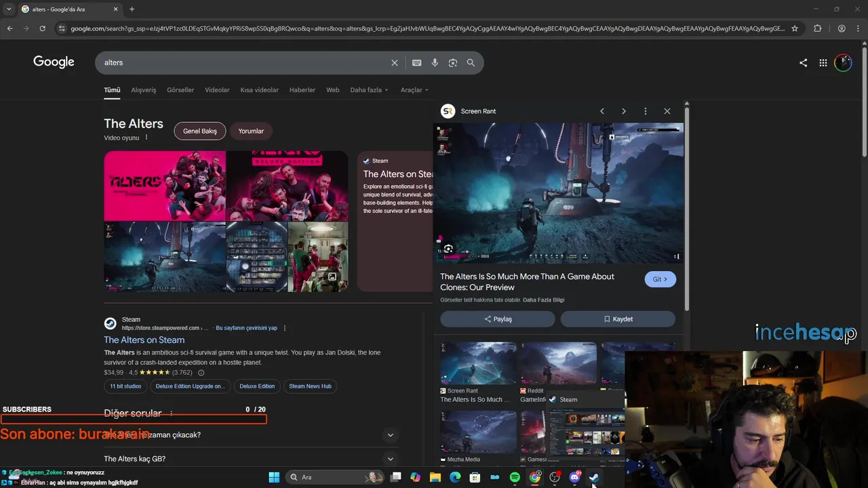Open three-dot menu beside Diğer sorular

coord(171,413)
